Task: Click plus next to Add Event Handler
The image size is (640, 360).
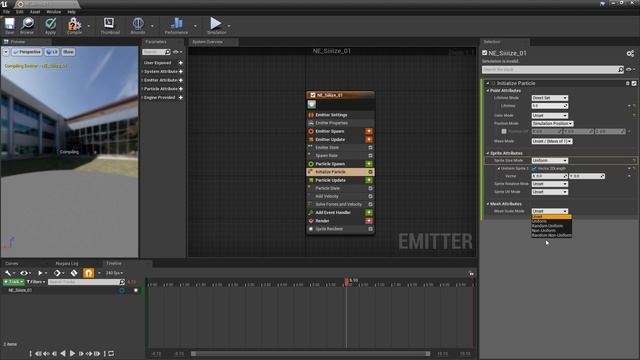Action: [369, 212]
